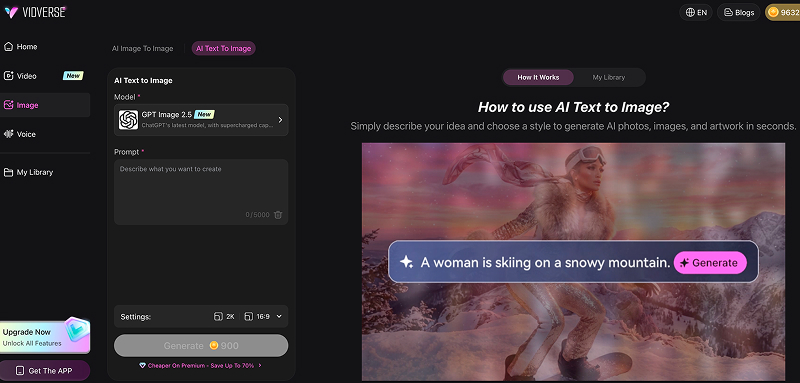Click the skiing woman demo image

pos(573,262)
